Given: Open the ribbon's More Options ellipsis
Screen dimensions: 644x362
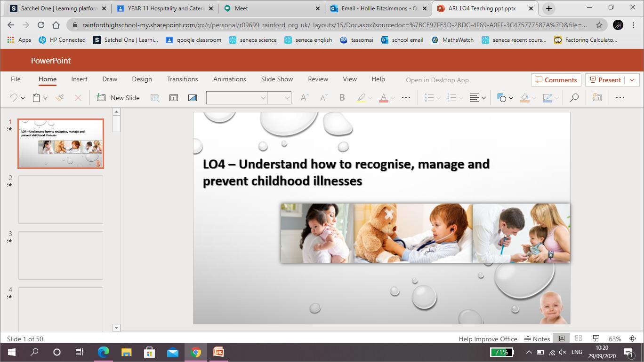Looking at the screenshot, I should click(620, 98).
